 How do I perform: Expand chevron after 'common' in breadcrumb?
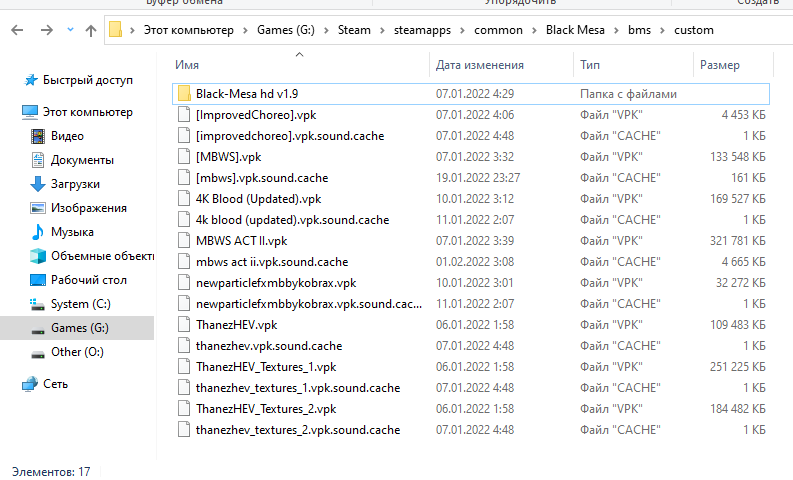coord(534,30)
